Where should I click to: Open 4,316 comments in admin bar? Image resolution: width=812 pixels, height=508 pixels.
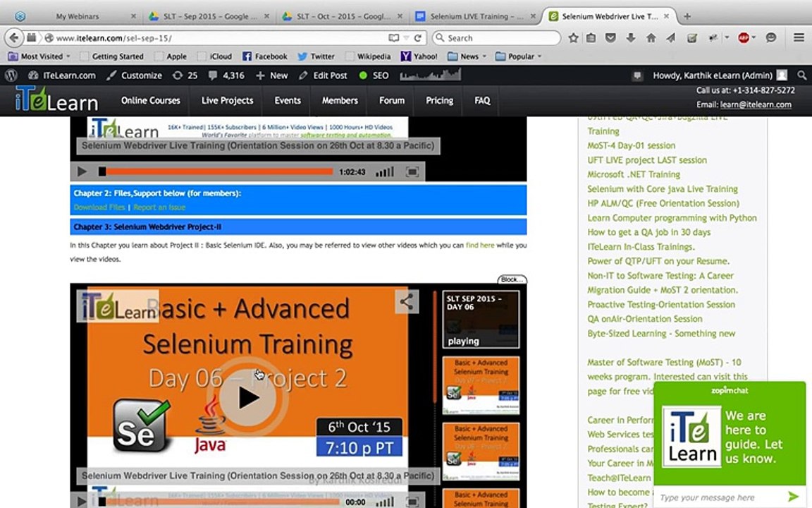pyautogui.click(x=226, y=75)
